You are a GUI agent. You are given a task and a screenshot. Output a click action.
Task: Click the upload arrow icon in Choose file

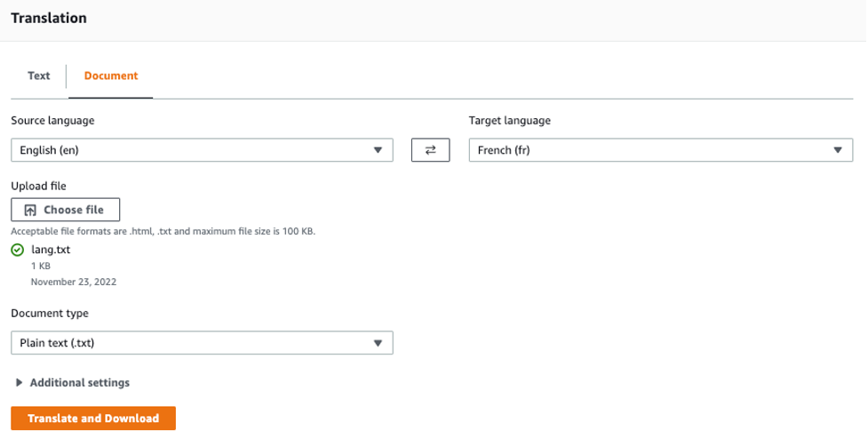pos(30,210)
